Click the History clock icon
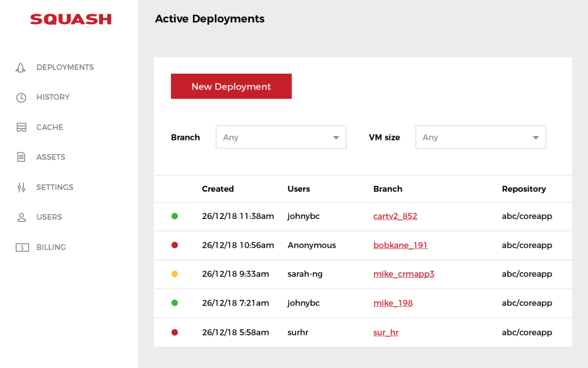Screen dimensions: 588x368 point(21,98)
